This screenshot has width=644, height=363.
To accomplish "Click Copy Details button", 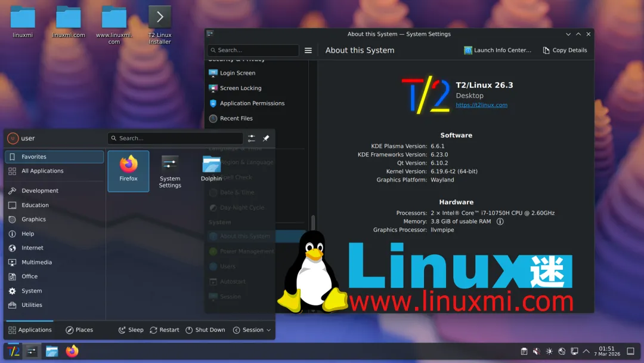I will tap(565, 50).
